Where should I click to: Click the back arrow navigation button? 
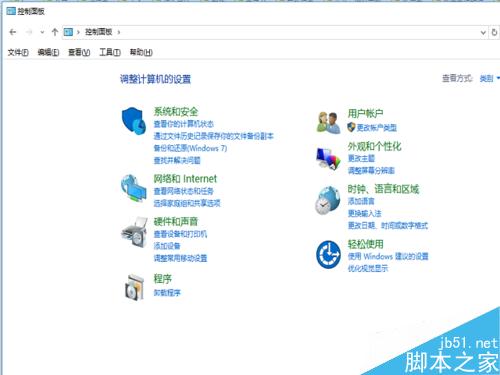(x=13, y=32)
